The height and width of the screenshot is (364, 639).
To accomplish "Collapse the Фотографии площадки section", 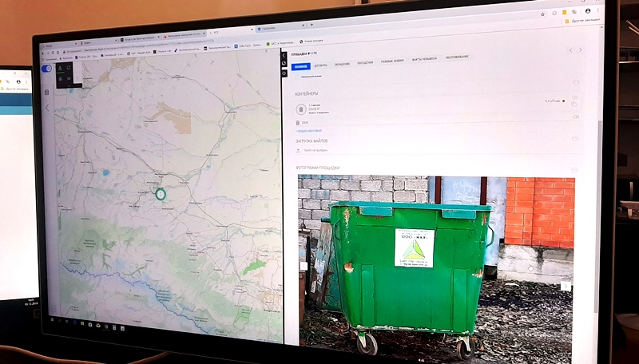I will click(574, 170).
